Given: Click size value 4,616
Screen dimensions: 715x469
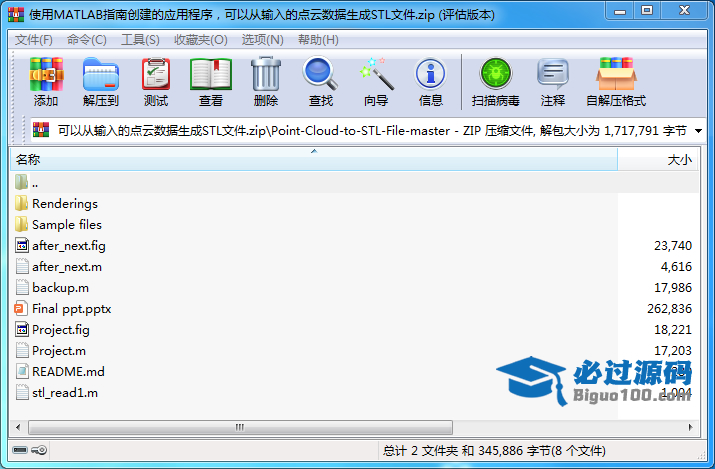Looking at the screenshot, I should (x=676, y=267).
